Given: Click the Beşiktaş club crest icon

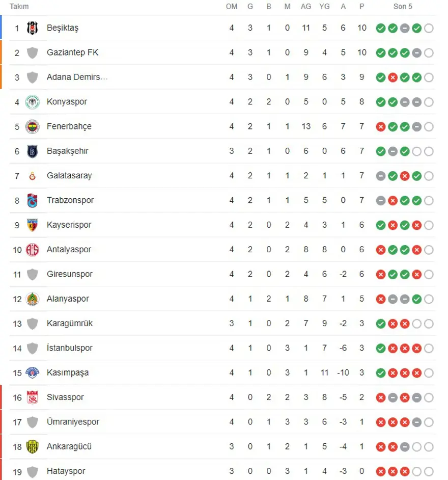Looking at the screenshot, I should point(33,28).
